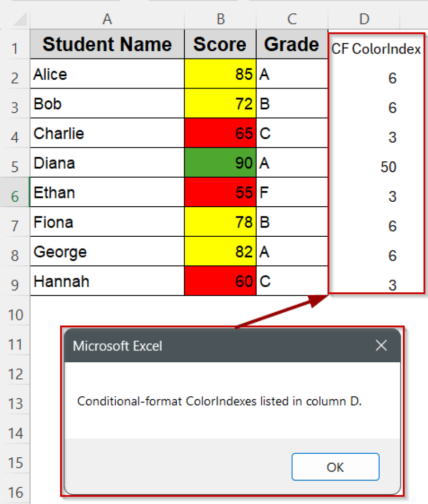Select Hannah's grade cell showing C

tap(292, 281)
